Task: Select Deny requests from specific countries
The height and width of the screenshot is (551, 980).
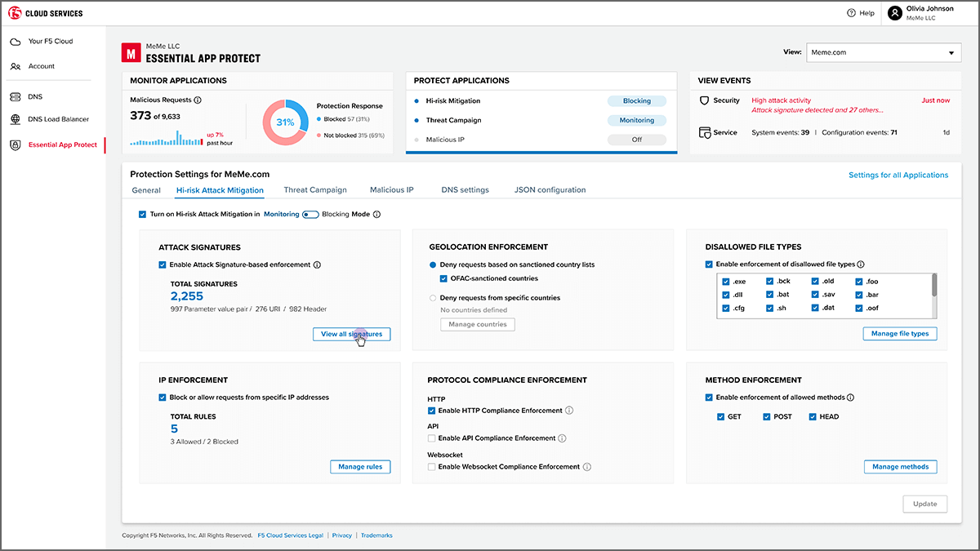Action: pyautogui.click(x=434, y=298)
